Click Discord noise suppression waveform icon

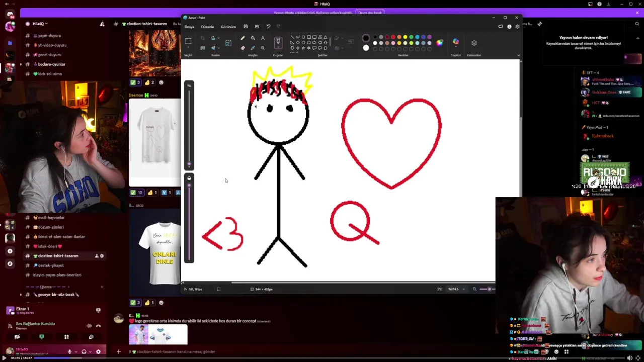click(x=89, y=326)
